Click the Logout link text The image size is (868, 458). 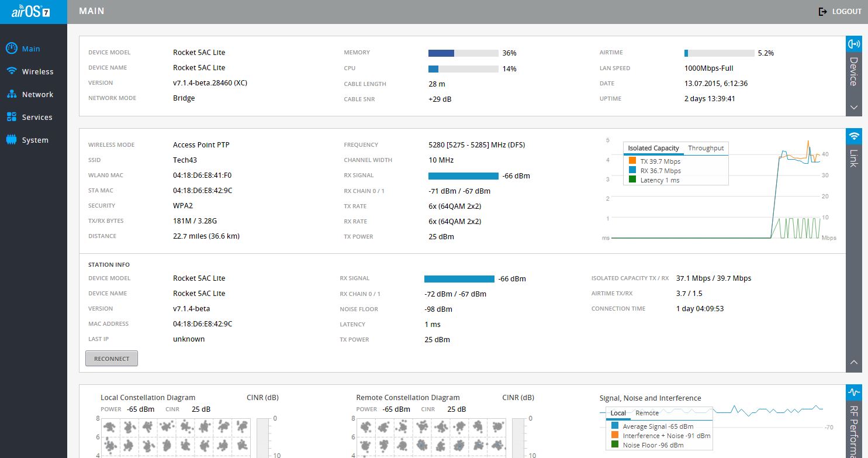pyautogui.click(x=846, y=12)
